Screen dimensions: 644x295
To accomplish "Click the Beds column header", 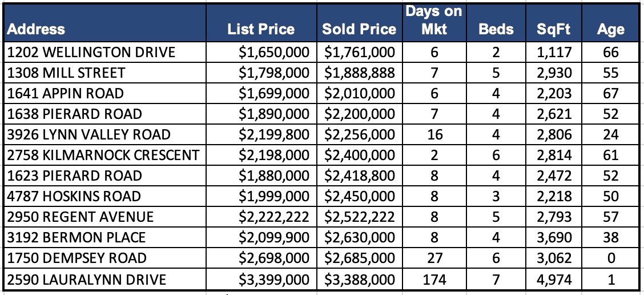I will click(496, 29).
